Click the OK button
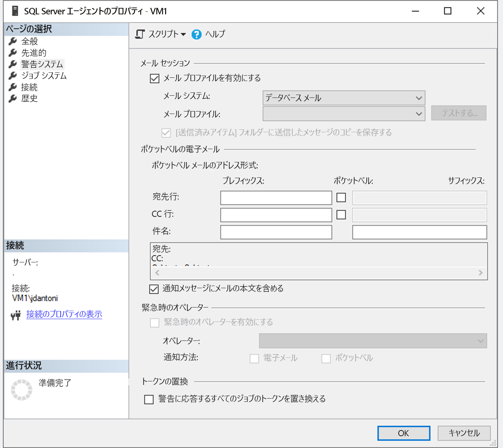The image size is (503, 448). pos(403,433)
